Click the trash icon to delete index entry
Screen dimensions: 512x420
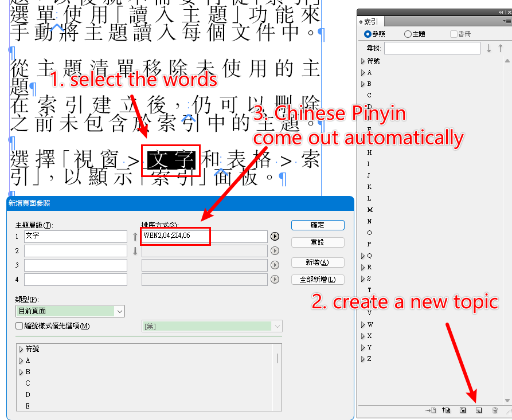(x=494, y=410)
